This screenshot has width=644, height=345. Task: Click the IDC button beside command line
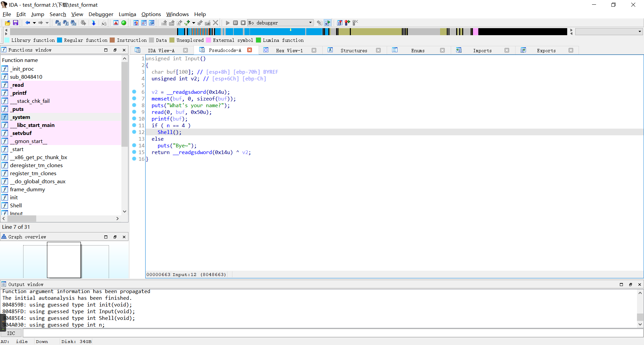tap(11, 333)
